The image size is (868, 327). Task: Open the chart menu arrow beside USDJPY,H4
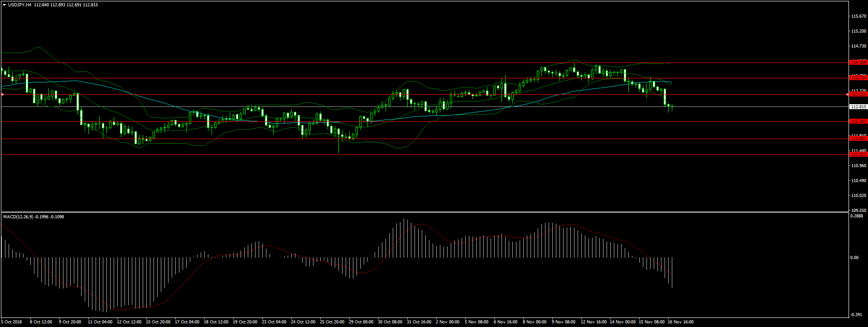click(x=5, y=5)
